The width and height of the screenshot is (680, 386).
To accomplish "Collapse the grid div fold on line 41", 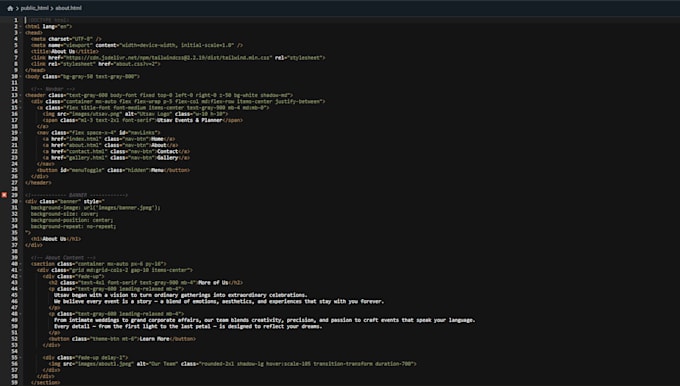I will [x=21, y=270].
